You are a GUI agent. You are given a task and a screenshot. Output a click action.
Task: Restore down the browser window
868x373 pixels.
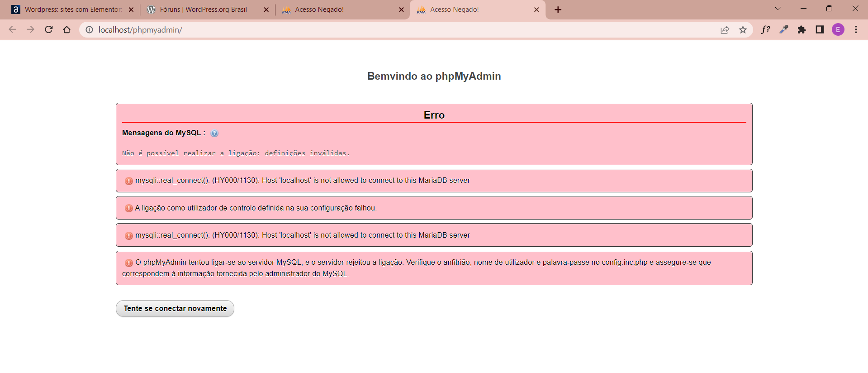(x=829, y=9)
